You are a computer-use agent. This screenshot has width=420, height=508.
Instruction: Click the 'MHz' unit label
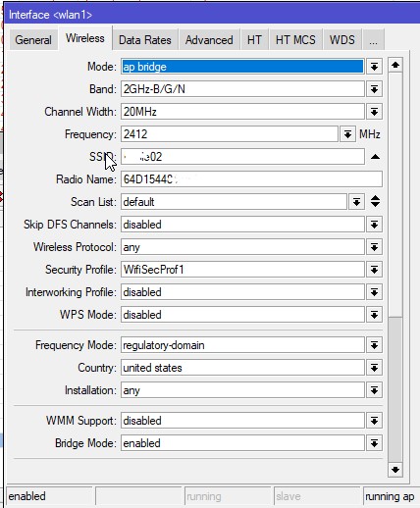(370, 134)
